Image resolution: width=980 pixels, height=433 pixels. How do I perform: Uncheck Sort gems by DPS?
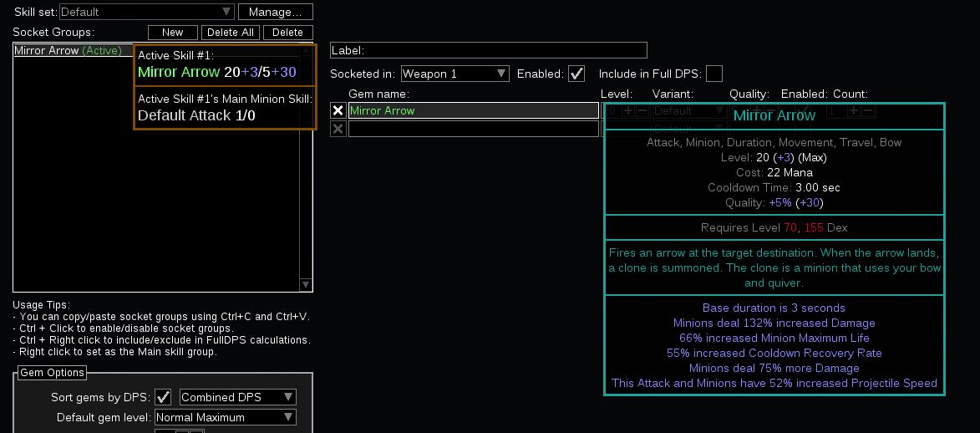[163, 397]
